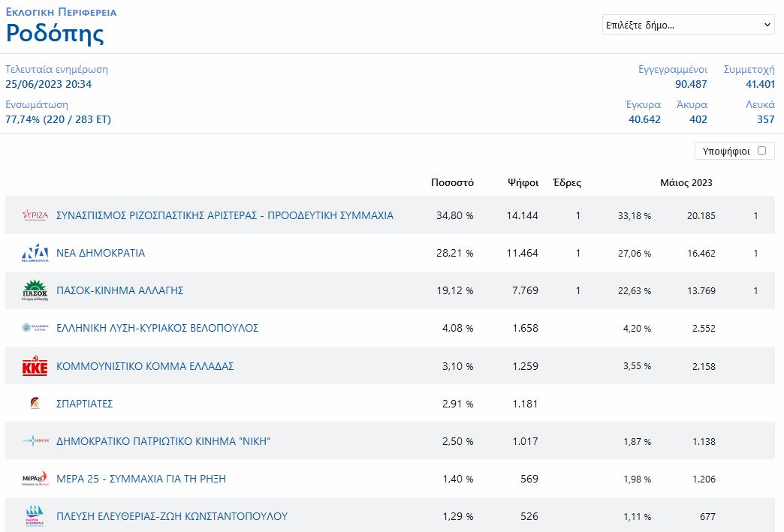Click the Plefsi Eleftherias sailboat logo

point(35,516)
